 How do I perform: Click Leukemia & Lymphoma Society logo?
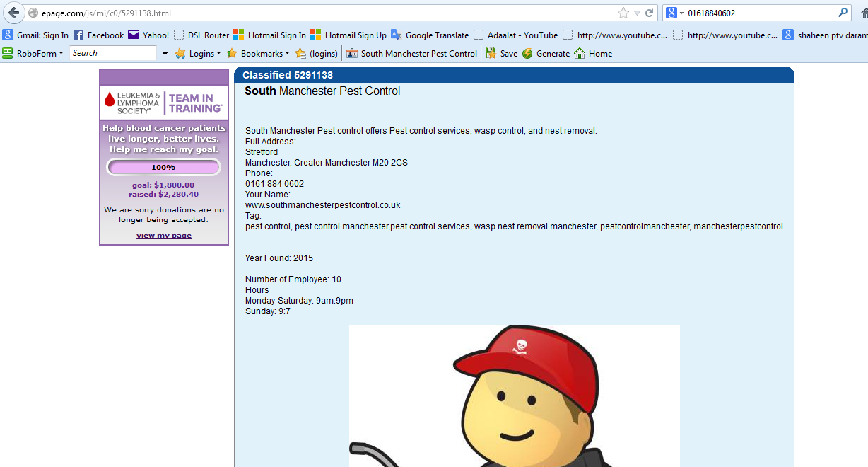131,103
